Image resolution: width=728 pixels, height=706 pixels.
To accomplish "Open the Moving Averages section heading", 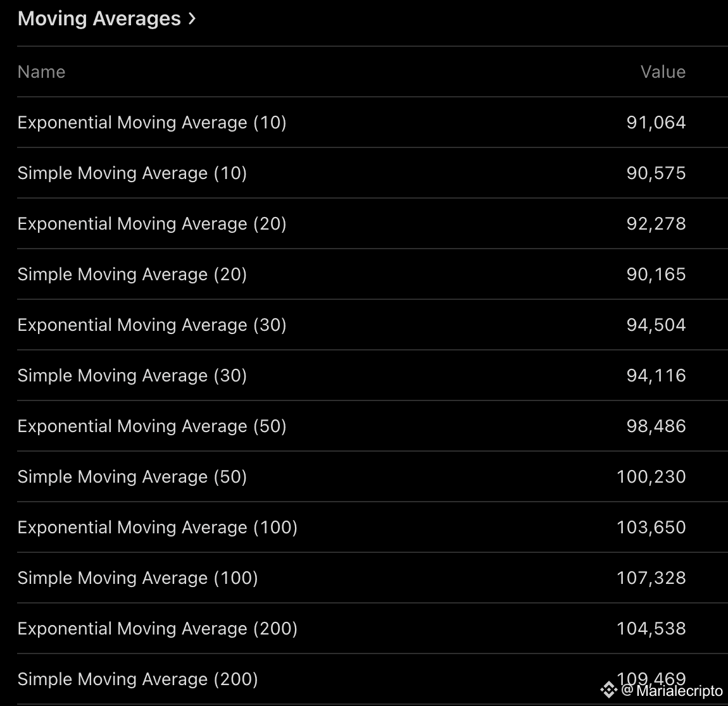I will [99, 19].
